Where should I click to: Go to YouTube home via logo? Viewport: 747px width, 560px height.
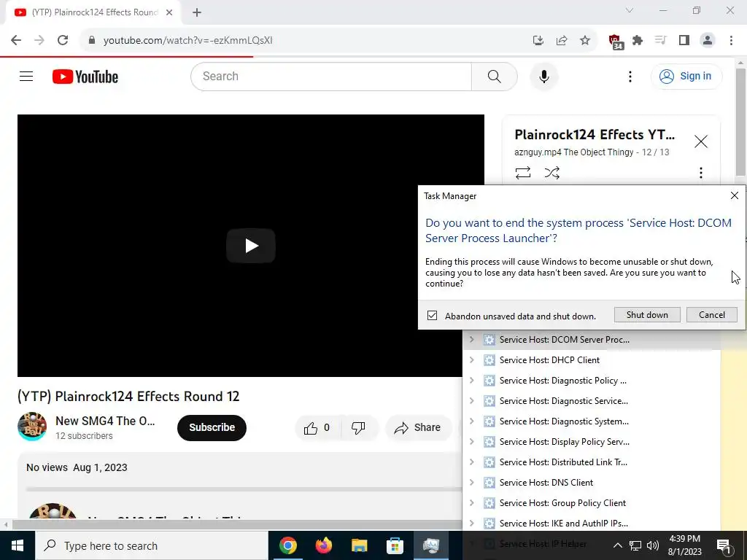click(x=85, y=77)
